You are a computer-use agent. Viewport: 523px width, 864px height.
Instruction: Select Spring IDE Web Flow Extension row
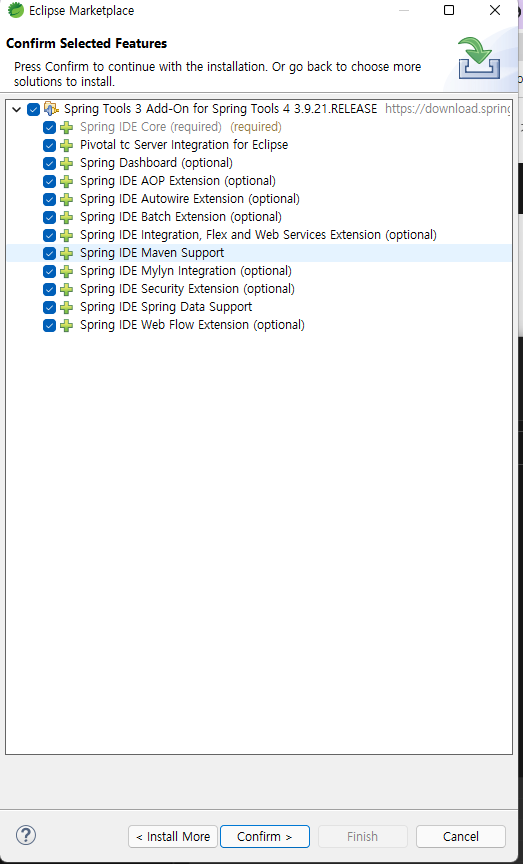[x=192, y=325]
